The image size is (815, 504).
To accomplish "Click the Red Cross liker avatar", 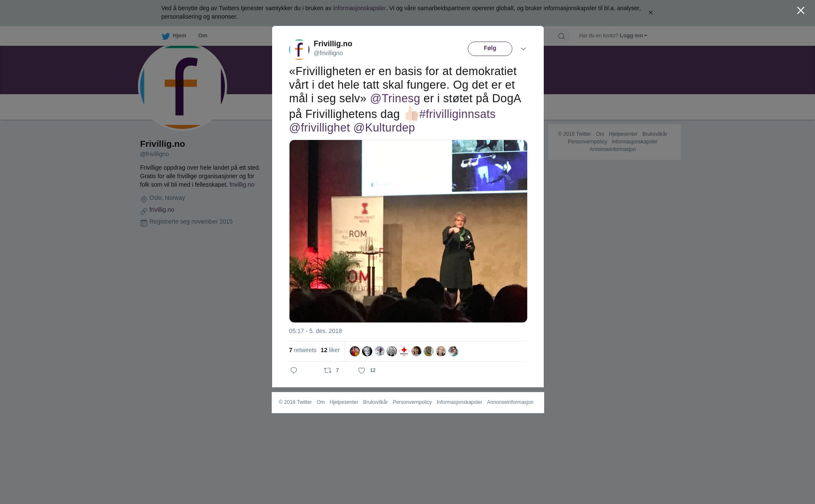I will tap(404, 351).
